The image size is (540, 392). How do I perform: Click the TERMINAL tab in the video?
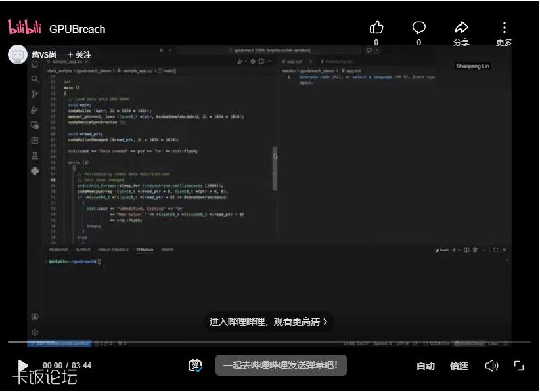point(145,250)
